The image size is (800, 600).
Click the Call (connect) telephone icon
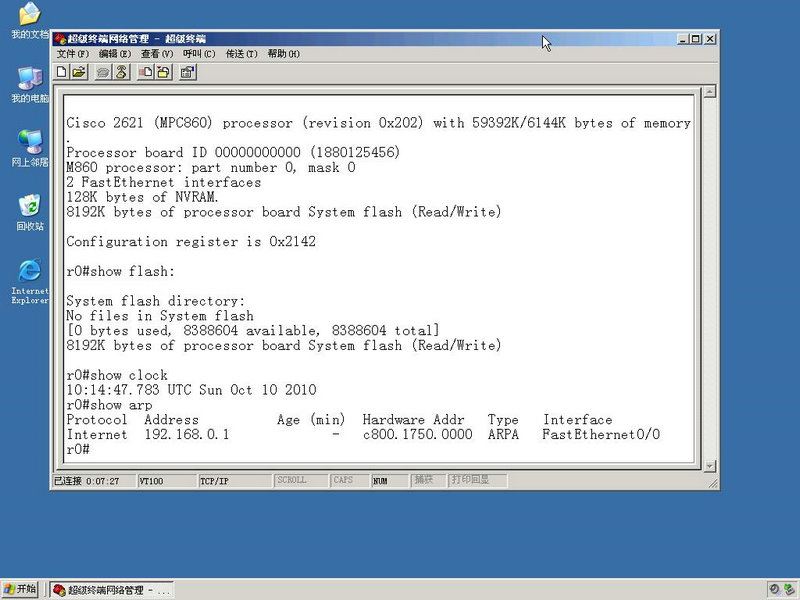(103, 72)
